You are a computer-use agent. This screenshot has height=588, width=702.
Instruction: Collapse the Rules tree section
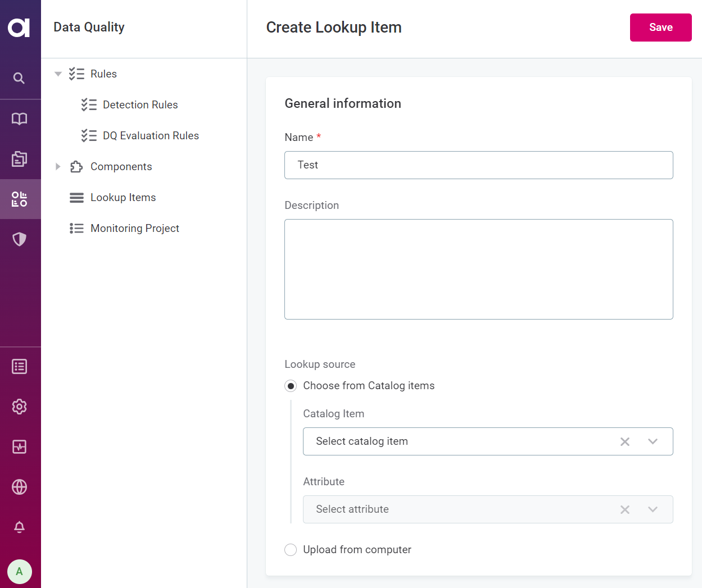pos(58,74)
